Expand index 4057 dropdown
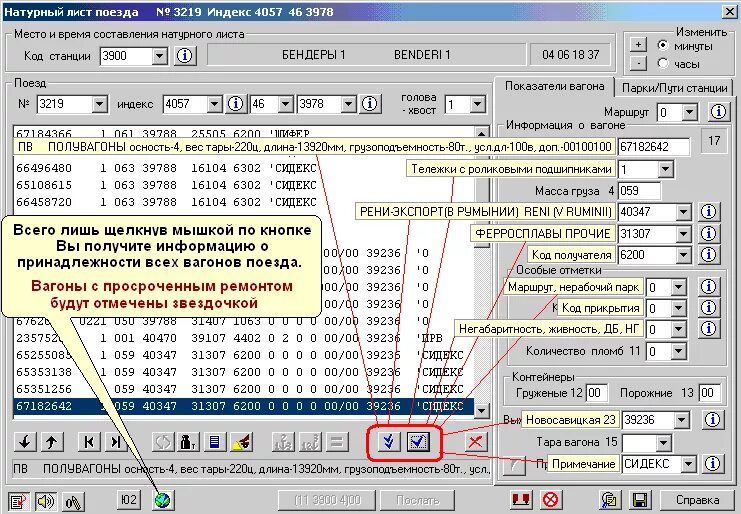 (214, 104)
